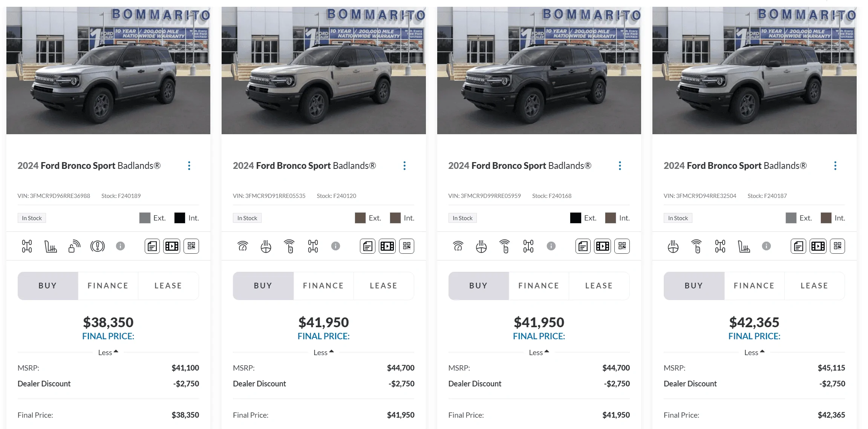Open three-dot options for stock F240168
868x429 pixels.
pyautogui.click(x=620, y=166)
